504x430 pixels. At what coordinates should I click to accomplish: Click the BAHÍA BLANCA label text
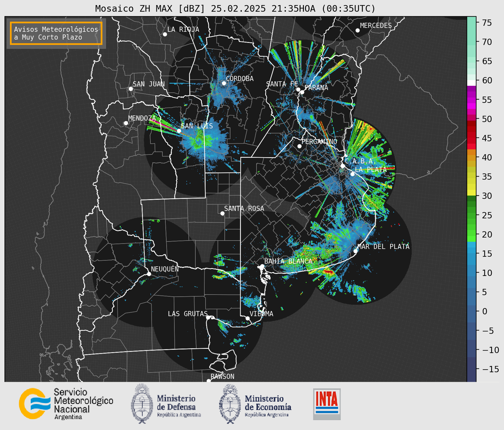point(288,261)
